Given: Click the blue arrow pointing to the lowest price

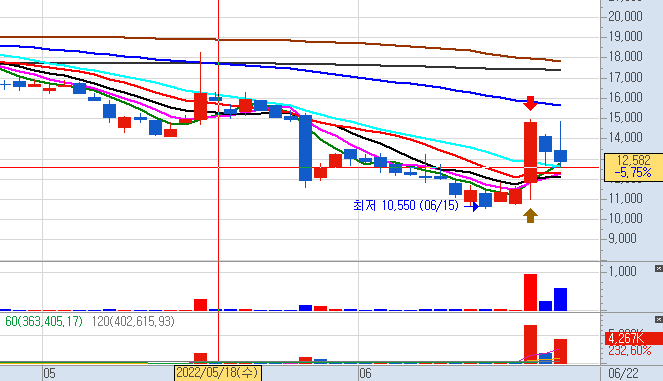Looking at the screenshot, I should click(x=471, y=206).
